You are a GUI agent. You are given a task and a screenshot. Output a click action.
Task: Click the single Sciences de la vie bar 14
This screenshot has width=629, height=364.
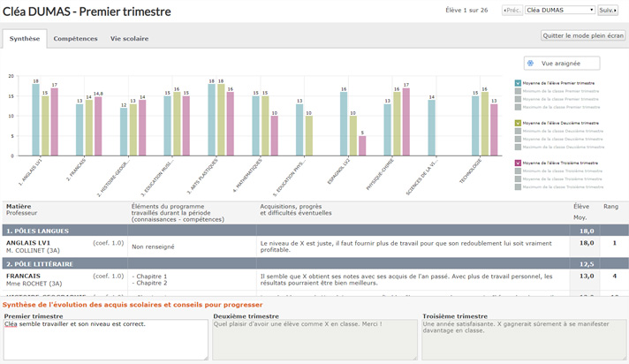[431, 127]
